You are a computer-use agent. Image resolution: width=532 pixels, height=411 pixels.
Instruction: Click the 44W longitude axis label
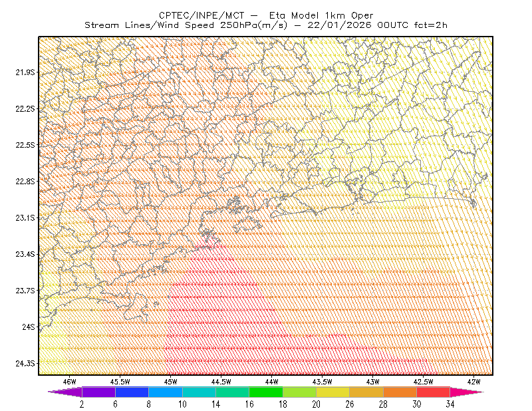click(x=271, y=382)
